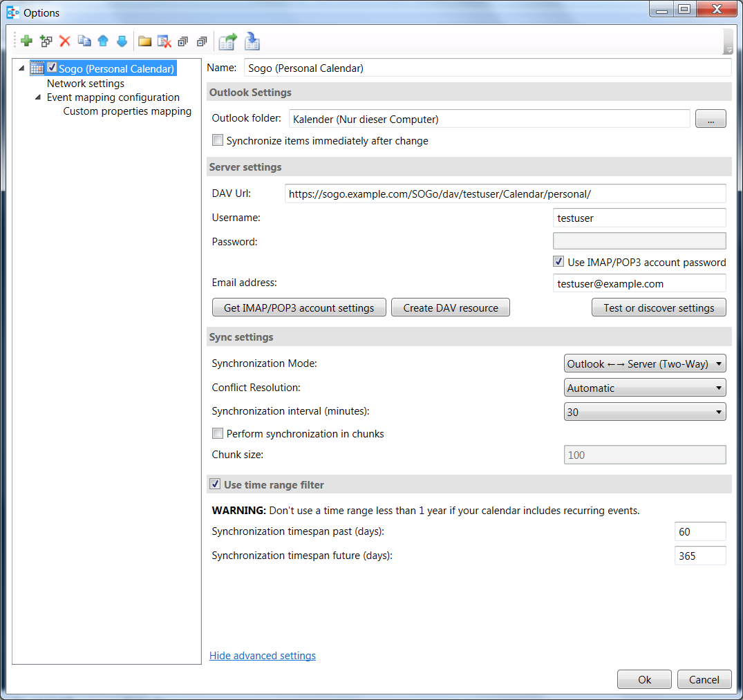Screen dimensions: 743x700
Task: Maximize the Options window
Action: [x=685, y=9]
